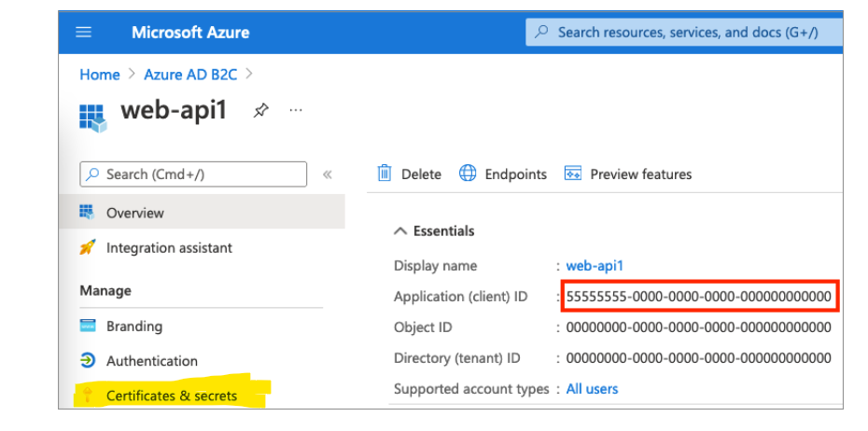Click the Display name label
The image size is (868, 431).
coord(435,266)
